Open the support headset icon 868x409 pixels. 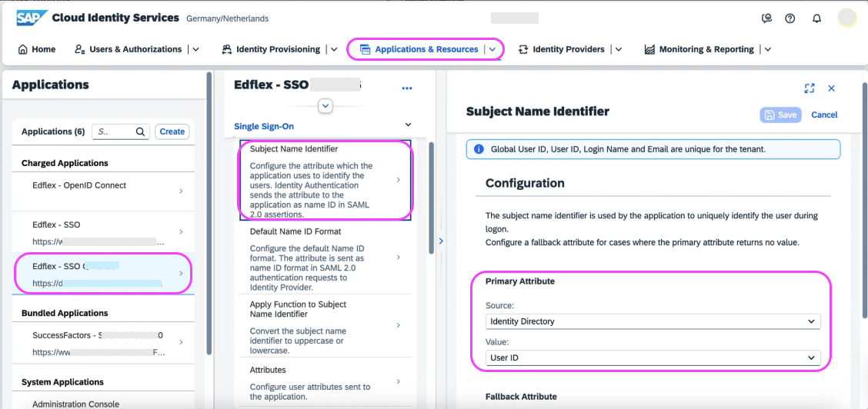pos(766,18)
